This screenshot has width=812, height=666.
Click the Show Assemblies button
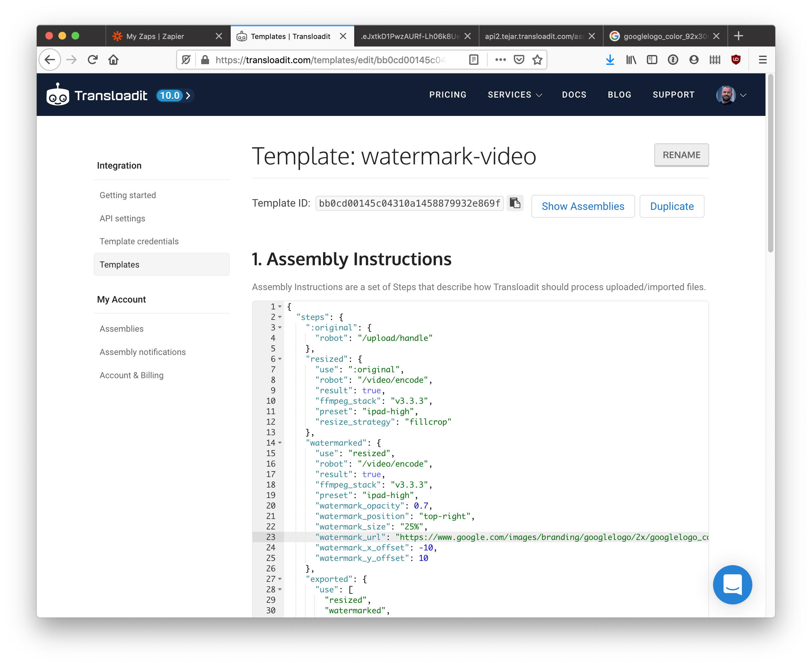point(582,206)
